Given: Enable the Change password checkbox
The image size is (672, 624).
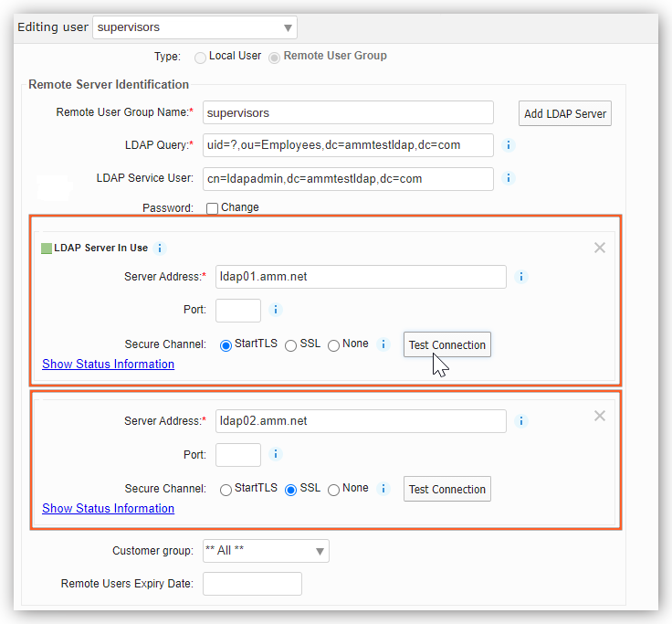Looking at the screenshot, I should (212, 208).
